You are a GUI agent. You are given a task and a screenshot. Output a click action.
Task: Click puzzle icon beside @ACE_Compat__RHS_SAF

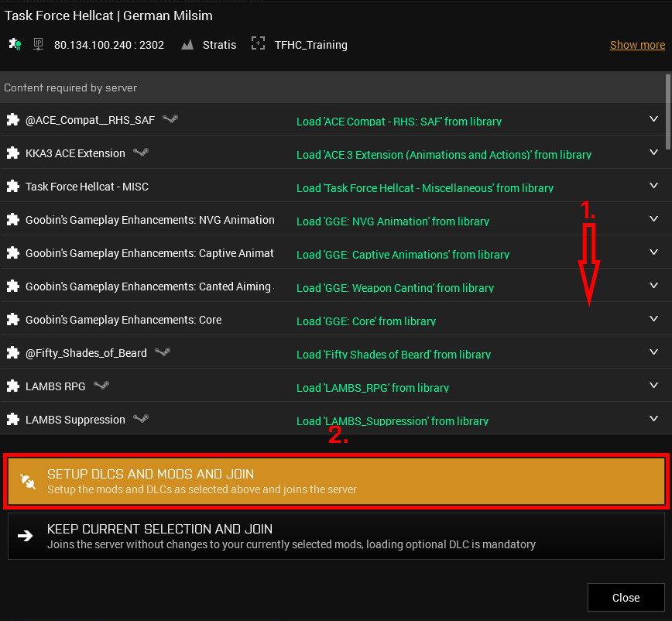tap(13, 119)
